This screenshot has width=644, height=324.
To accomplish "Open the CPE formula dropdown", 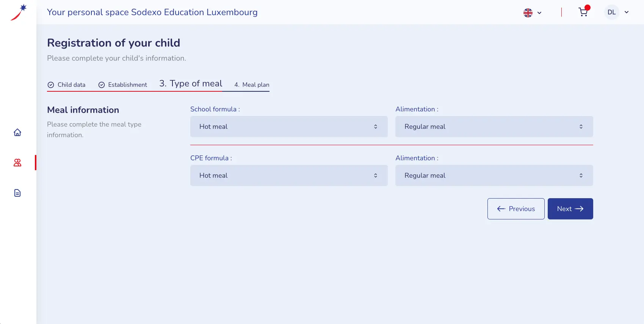I will (x=289, y=175).
